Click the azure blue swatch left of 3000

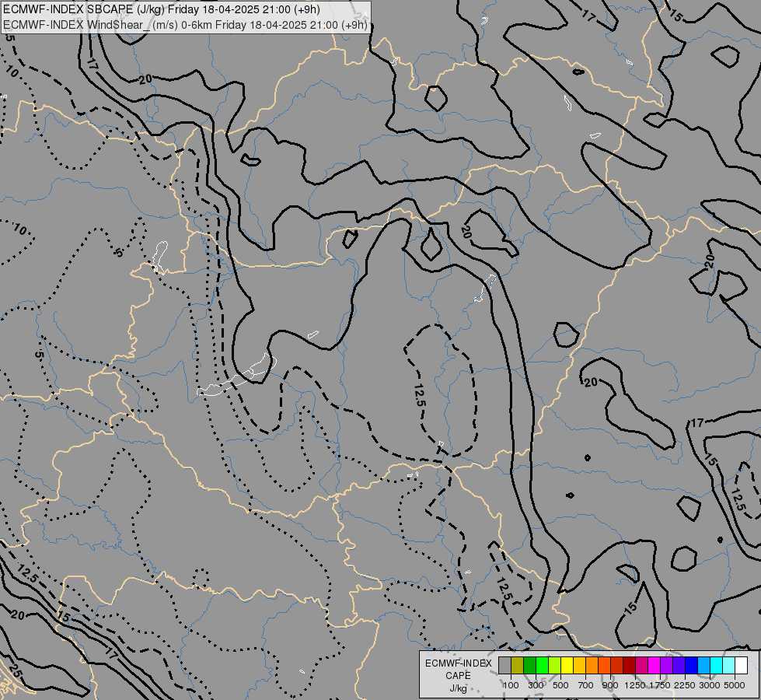pyautogui.click(x=703, y=665)
